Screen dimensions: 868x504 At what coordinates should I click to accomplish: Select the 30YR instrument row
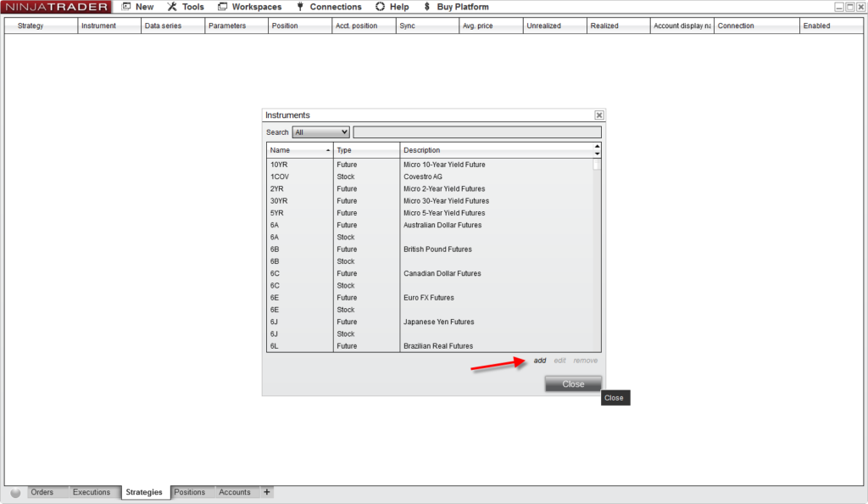430,201
